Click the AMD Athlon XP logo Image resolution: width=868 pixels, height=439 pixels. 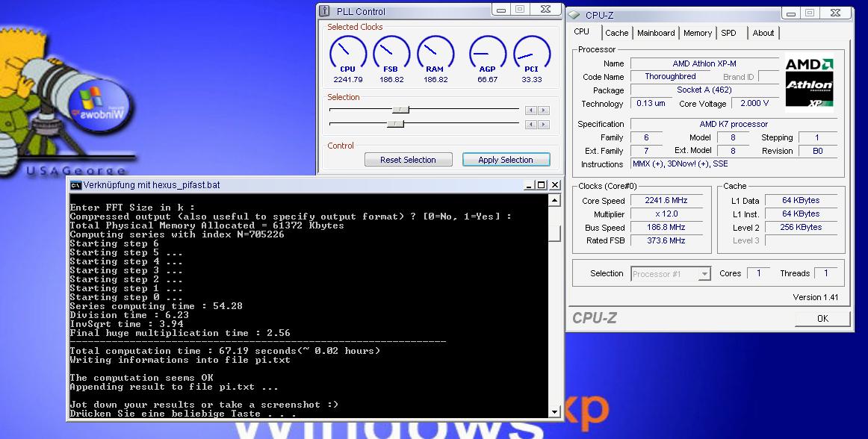tap(809, 82)
